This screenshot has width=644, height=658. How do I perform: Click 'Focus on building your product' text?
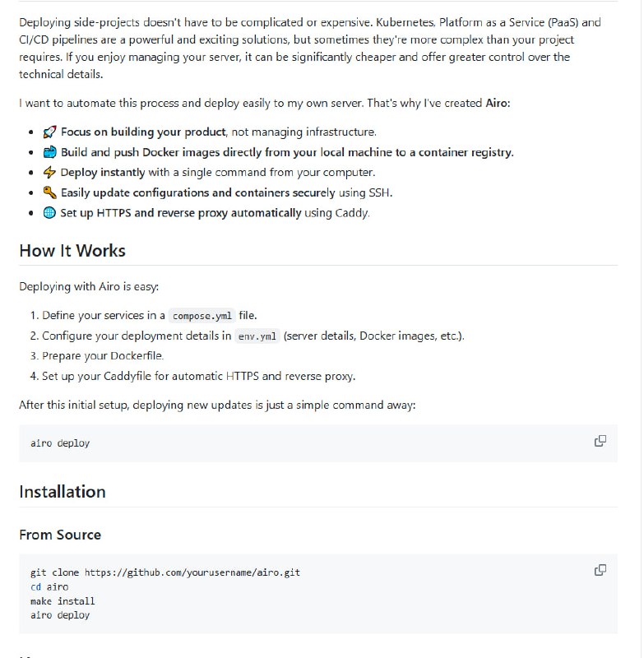pyautogui.click(x=143, y=132)
